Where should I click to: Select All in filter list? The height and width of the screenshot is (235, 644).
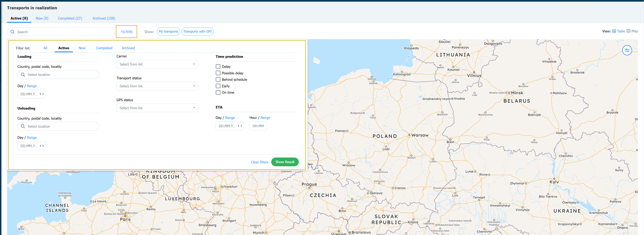(45, 48)
